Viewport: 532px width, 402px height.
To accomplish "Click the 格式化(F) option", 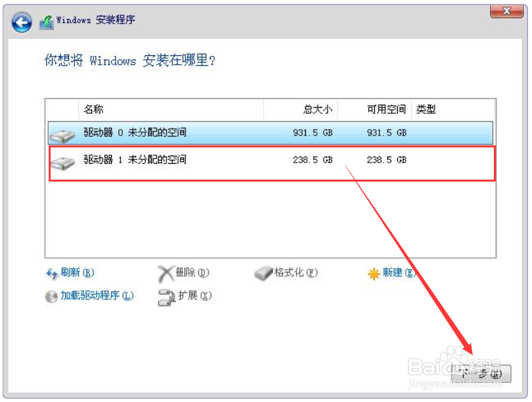I will [296, 272].
